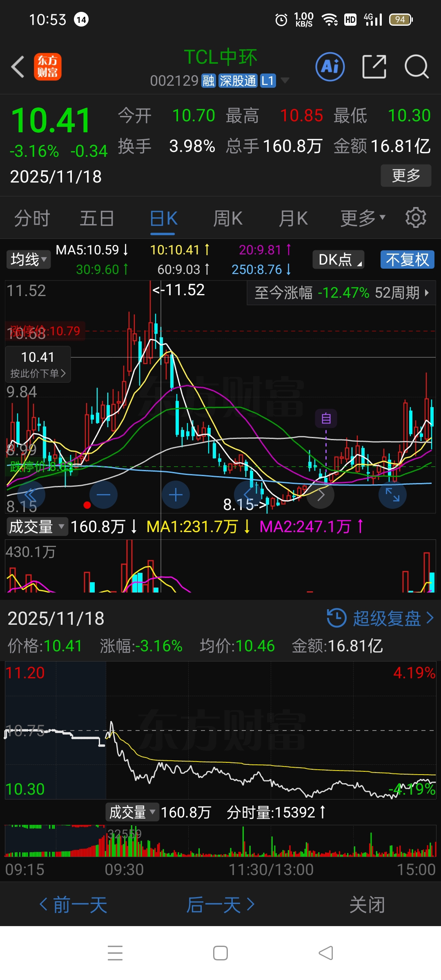Tap stock name TCL中环
Image resolution: width=441 pixels, height=980 pixels.
pos(220,57)
